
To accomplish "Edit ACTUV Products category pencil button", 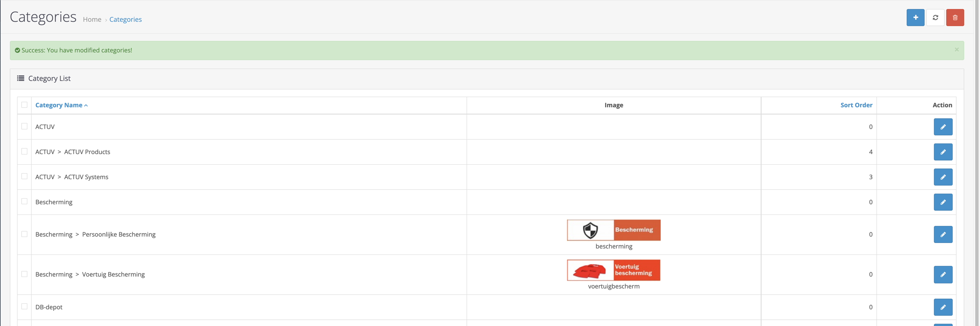I will click(x=943, y=152).
